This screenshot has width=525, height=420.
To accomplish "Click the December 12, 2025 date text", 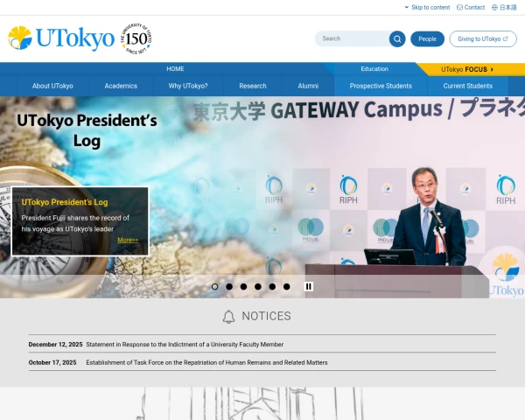I will pos(55,344).
